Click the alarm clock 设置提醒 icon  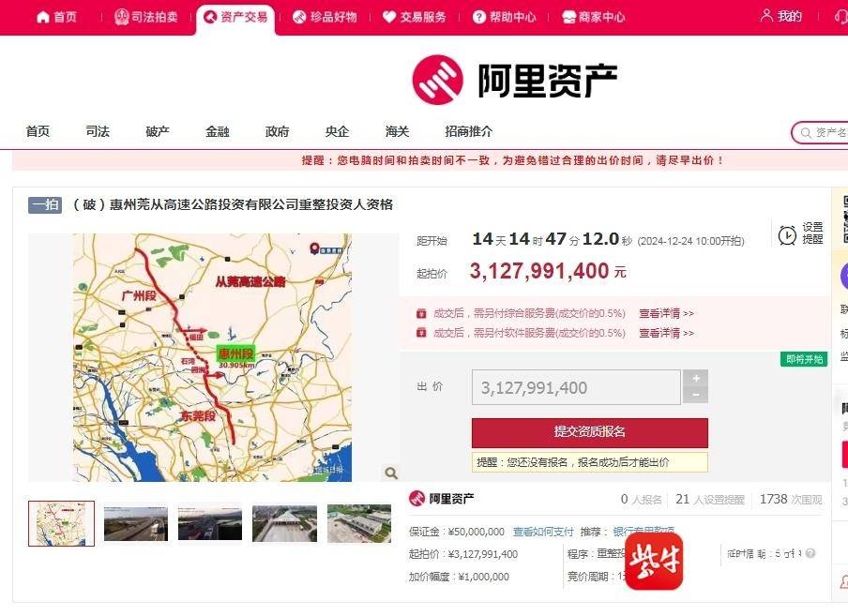coord(787,234)
